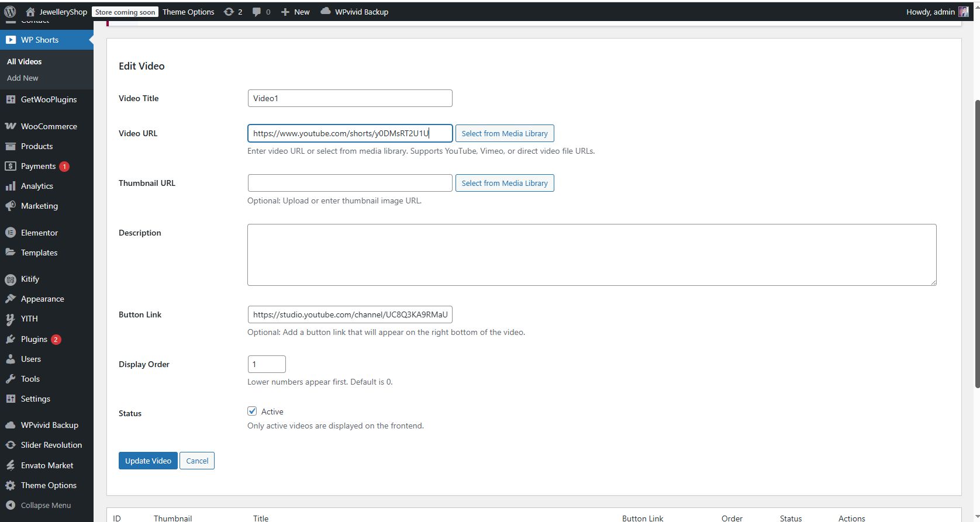Open the comments bubble icon
Image resolution: width=980 pixels, height=522 pixels.
point(257,12)
